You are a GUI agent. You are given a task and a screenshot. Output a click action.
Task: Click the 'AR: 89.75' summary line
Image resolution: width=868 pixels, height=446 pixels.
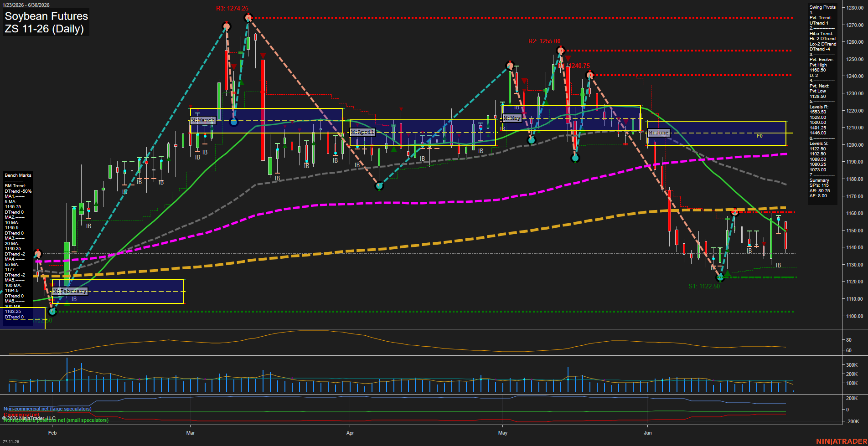[820, 191]
